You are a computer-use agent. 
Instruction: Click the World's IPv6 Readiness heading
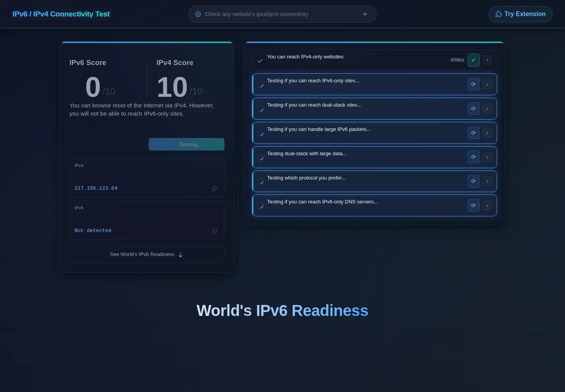(282, 310)
